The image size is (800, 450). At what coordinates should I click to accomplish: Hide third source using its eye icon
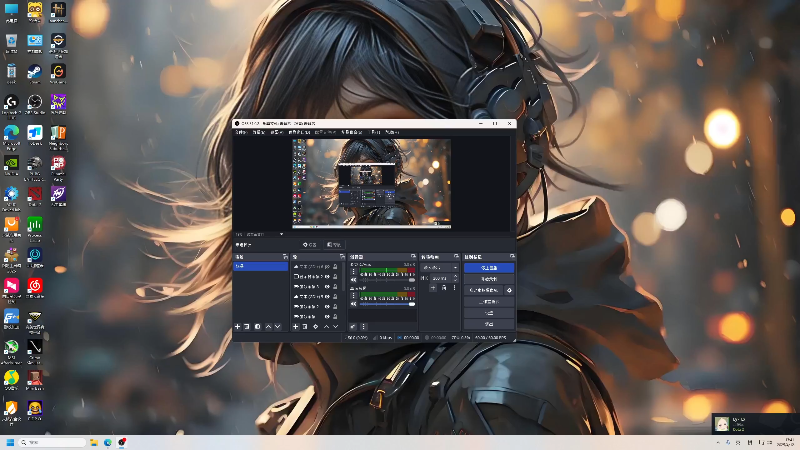tap(328, 287)
